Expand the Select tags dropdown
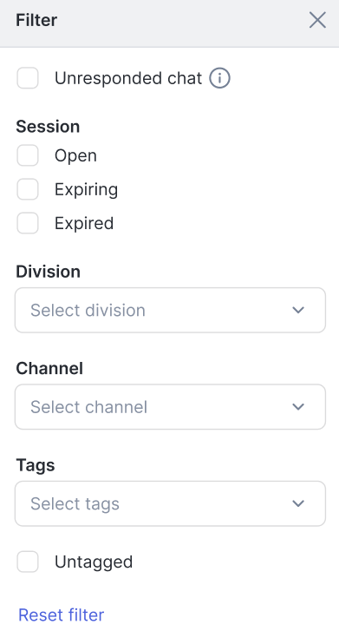Viewport: 339px width, 644px height. 170,503
